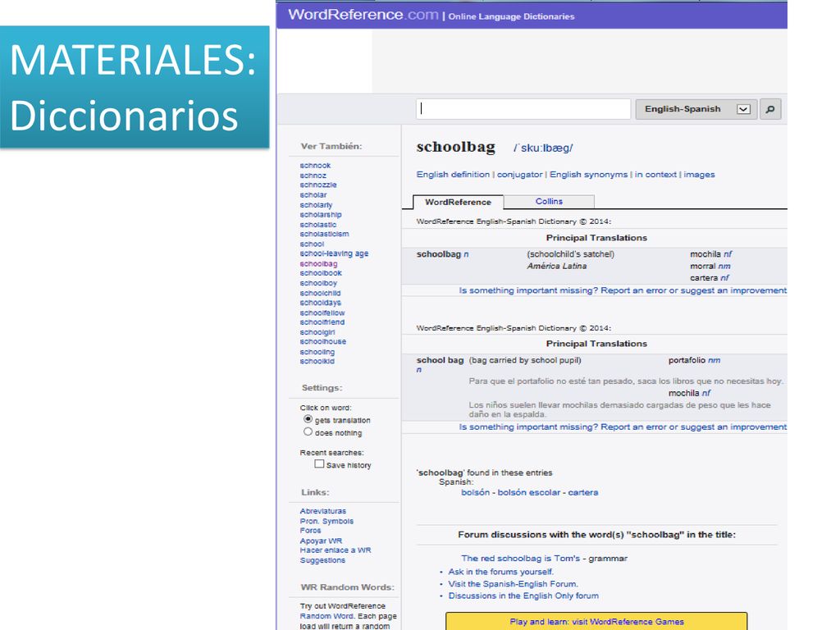840x630 pixels.
Task: Click the 'schoolbag' headword title
Action: pos(455,147)
